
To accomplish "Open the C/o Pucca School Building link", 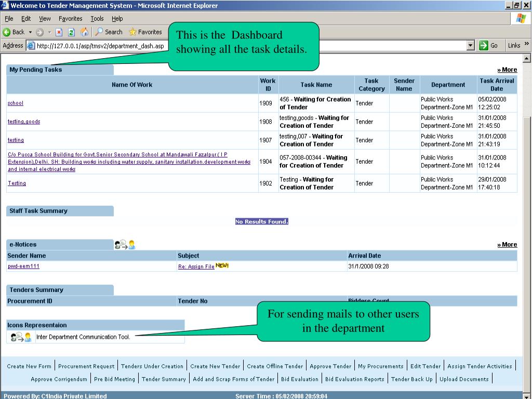I will [129, 162].
